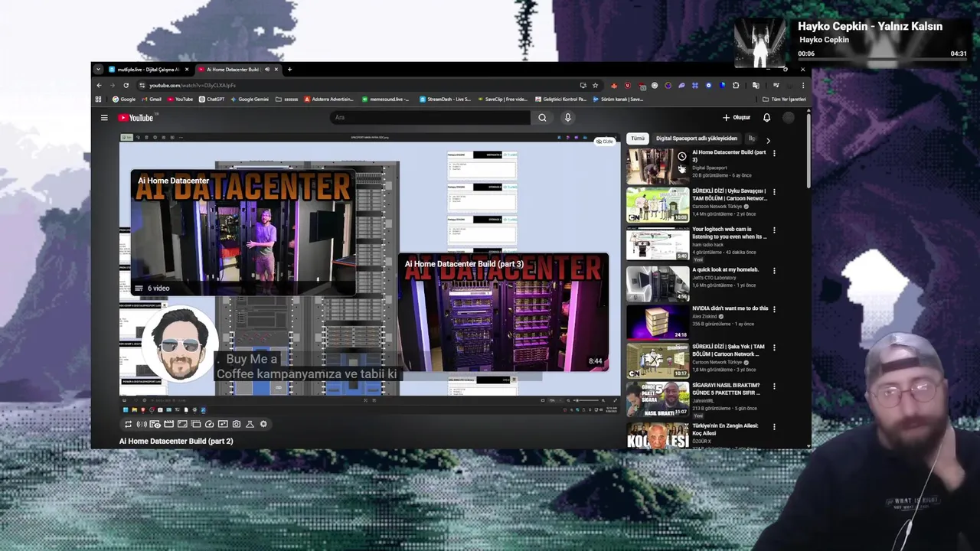
Task: Open the ChatGPT bookmark
Action: [x=211, y=99]
